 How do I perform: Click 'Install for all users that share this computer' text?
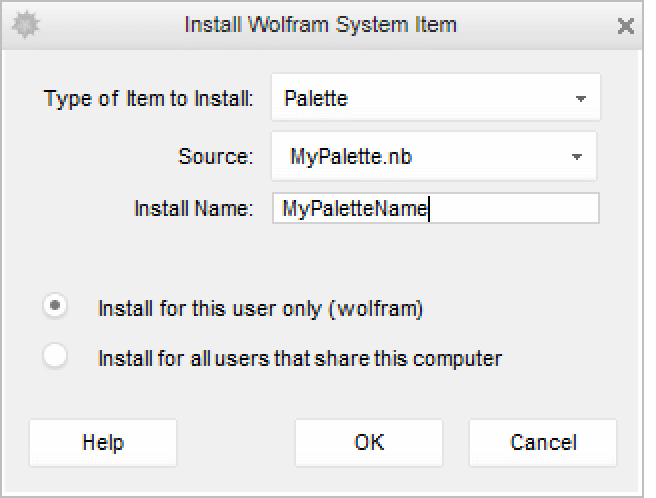pos(300,357)
